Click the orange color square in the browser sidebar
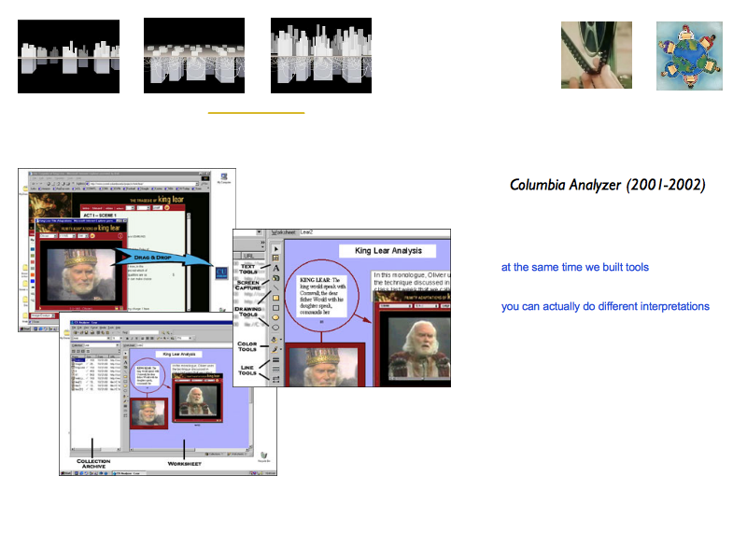Viewport: 747px width, 560px height. [x=33, y=274]
